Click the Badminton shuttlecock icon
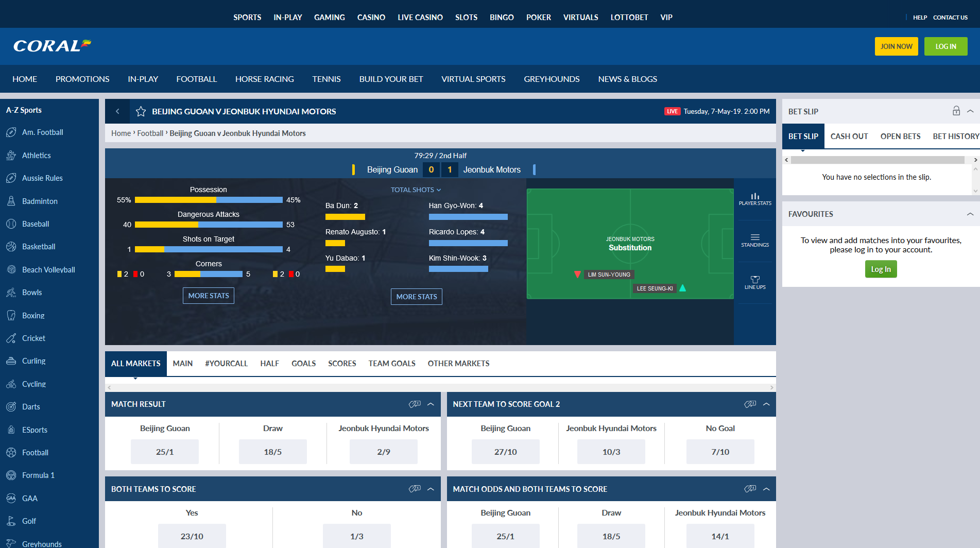Viewport: 980px width, 548px height. click(x=11, y=201)
